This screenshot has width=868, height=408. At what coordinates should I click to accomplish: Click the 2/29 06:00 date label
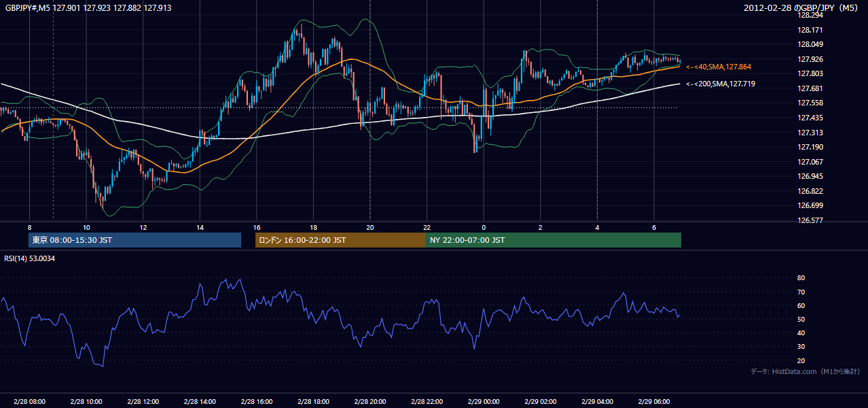point(654,402)
